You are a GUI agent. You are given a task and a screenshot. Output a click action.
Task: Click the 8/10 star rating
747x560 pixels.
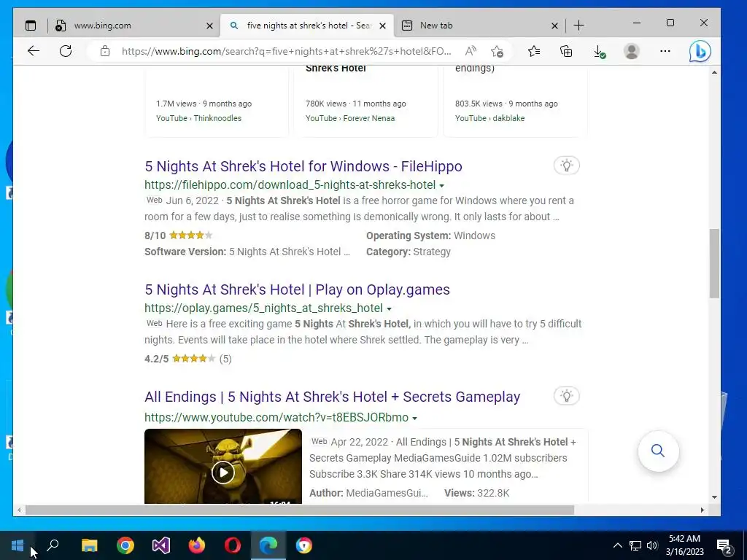click(179, 236)
